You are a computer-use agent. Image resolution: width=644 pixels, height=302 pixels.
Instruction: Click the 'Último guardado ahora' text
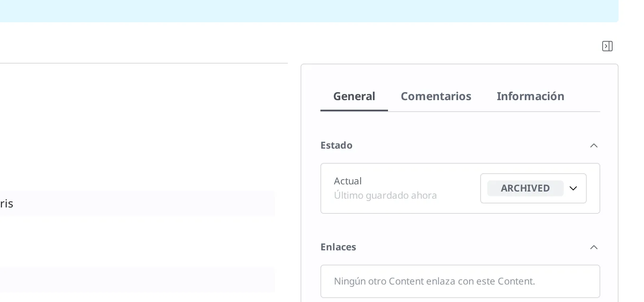pyautogui.click(x=385, y=196)
